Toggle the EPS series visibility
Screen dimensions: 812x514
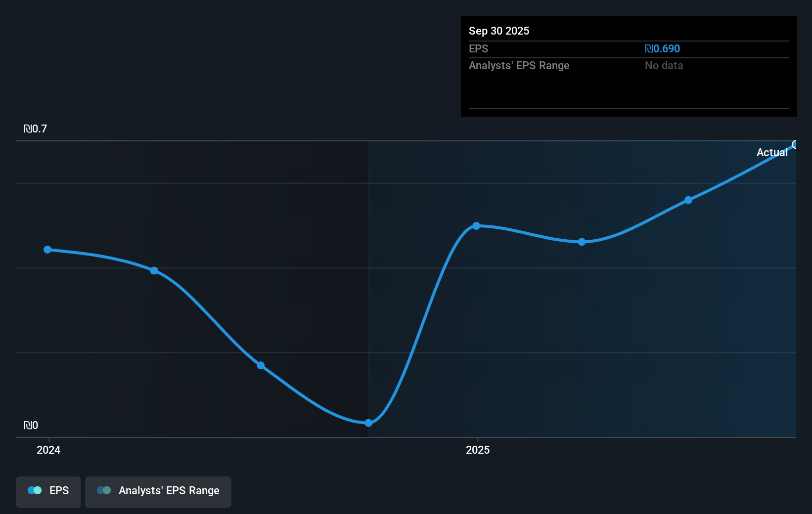pyautogui.click(x=48, y=491)
